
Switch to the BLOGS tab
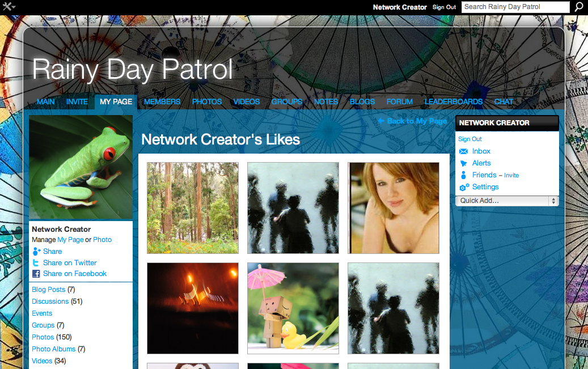coord(362,101)
